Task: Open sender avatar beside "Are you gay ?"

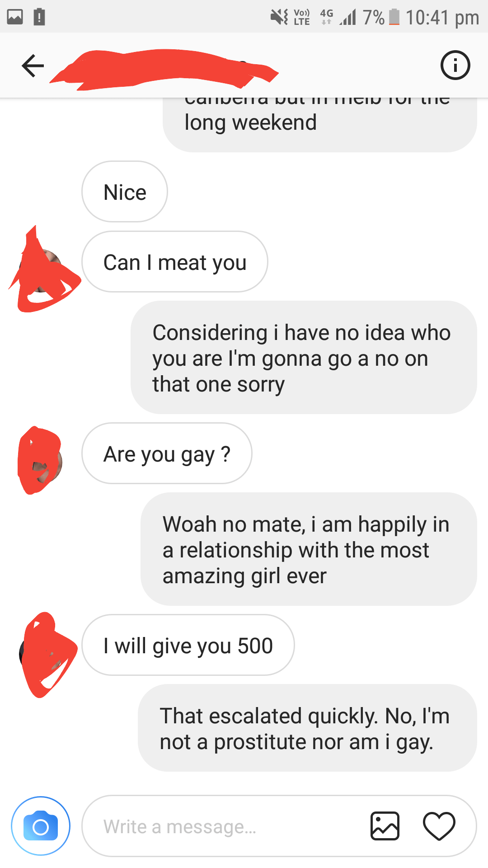Action: pos(41,461)
